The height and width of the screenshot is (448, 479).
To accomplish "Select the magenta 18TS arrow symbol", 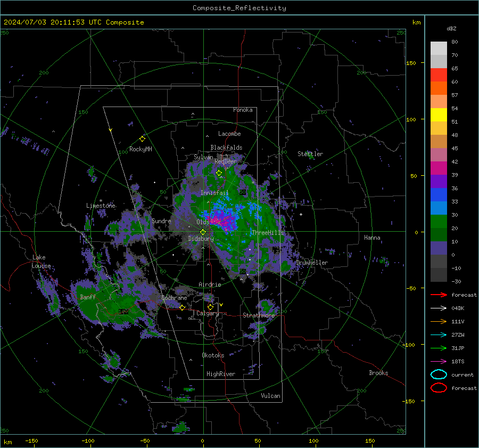I will [439, 362].
